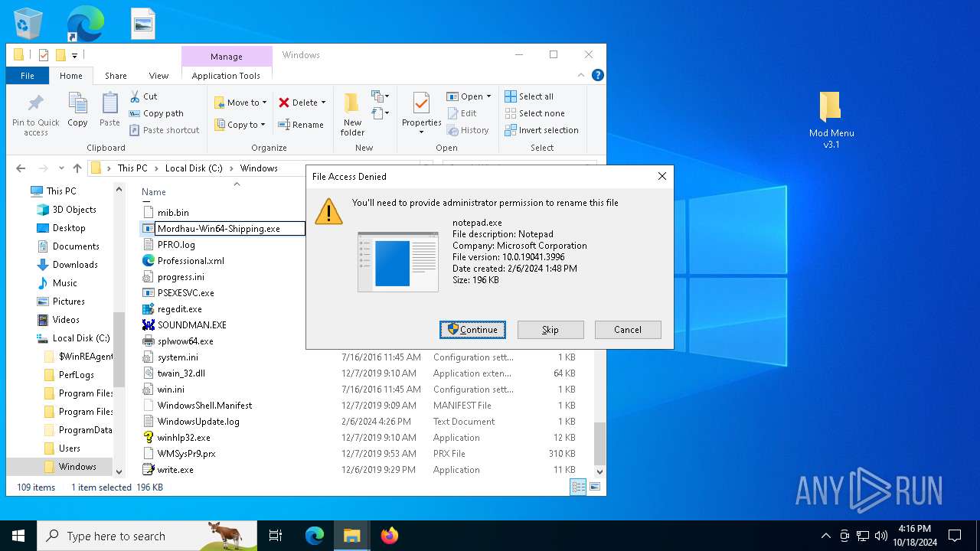This screenshot has width=980, height=551.
Task: Show hidden system tray icons
Action: tap(825, 536)
